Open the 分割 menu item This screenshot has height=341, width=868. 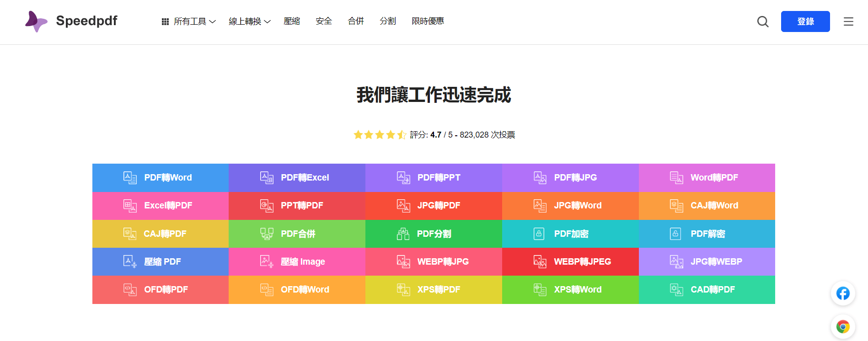click(388, 21)
